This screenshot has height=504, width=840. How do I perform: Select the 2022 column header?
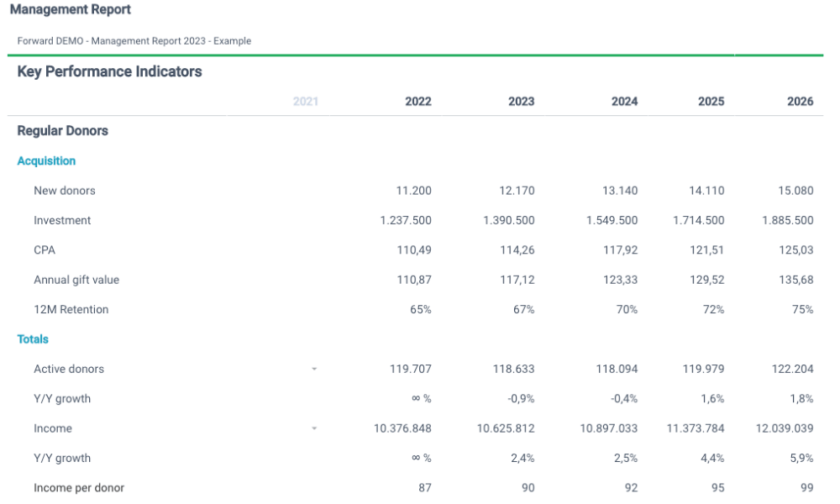tap(417, 102)
